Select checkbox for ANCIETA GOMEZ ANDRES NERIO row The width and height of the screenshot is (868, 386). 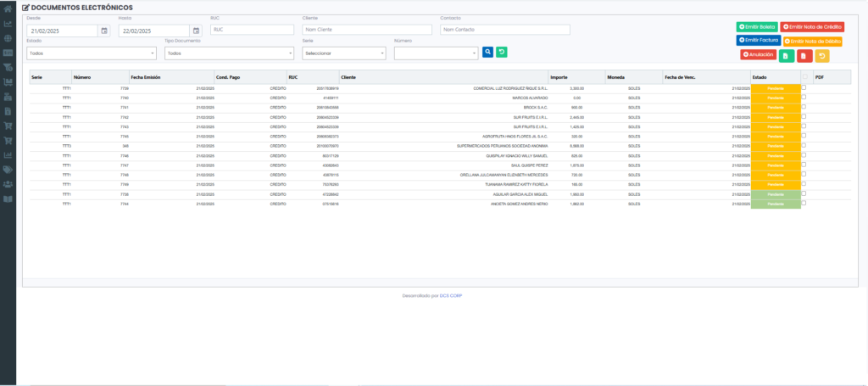click(x=804, y=204)
